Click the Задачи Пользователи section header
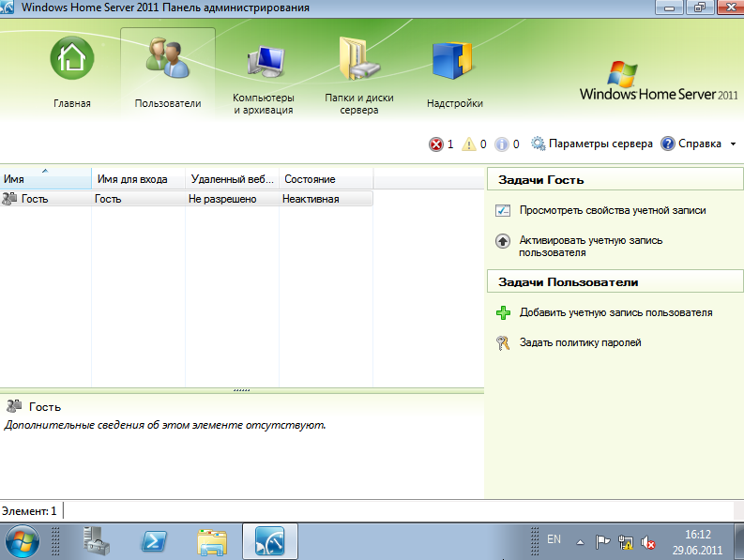Screen dimensions: 744x560 (615, 282)
